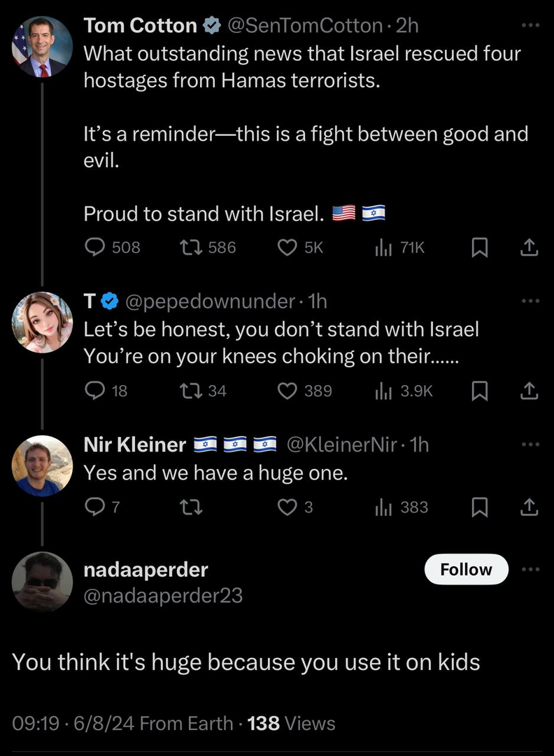Share Tom Cotton's tweet
Image resolution: width=554 pixels, height=756 pixels.
pos(530,247)
